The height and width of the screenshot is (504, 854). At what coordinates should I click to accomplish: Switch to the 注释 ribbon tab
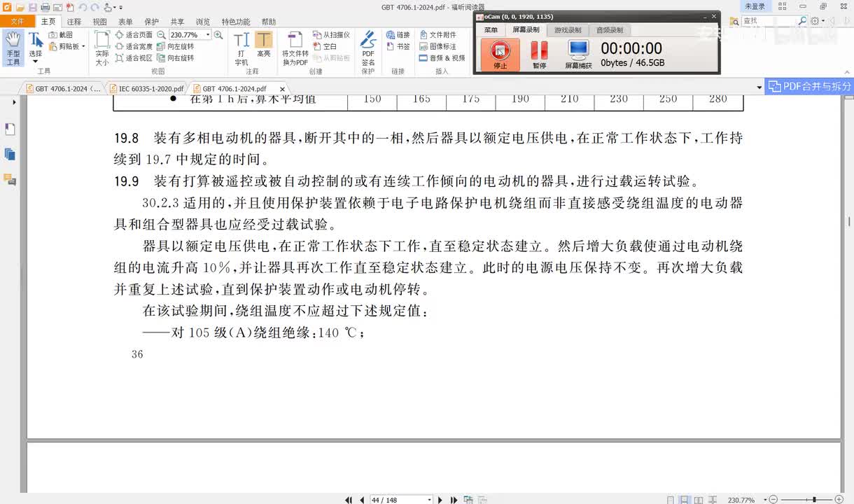tap(74, 22)
